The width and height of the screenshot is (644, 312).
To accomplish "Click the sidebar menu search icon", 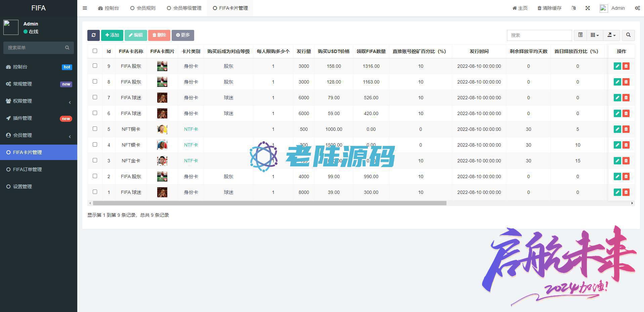I will coord(67,48).
